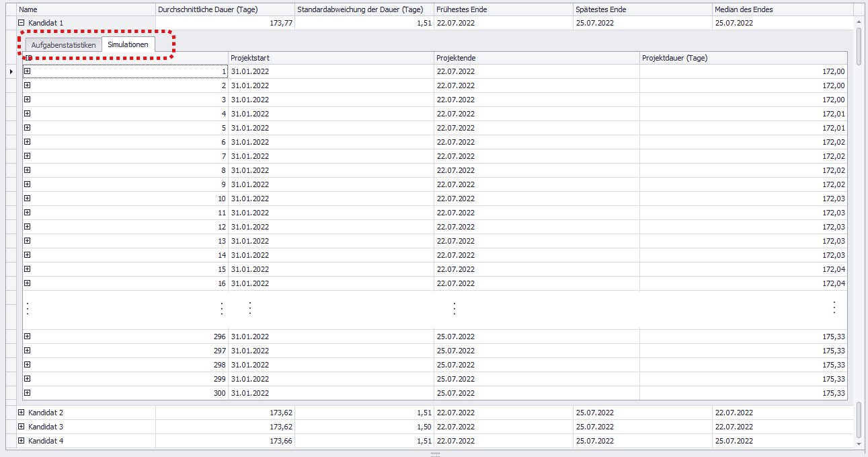Expand simulation row with ID 300
The width and height of the screenshot is (868, 457).
28,393
